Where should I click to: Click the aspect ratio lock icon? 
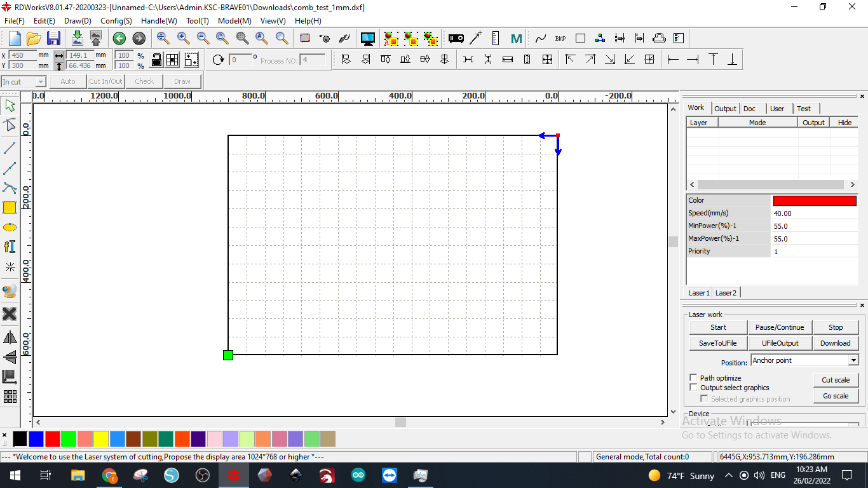pos(156,60)
